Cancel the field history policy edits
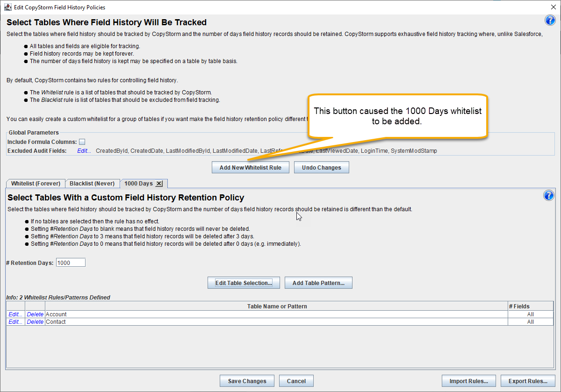561x392 pixels. pos(296,381)
